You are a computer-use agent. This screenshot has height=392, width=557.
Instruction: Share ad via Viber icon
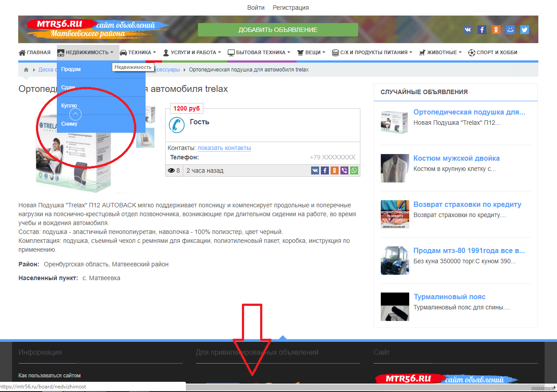coord(344,170)
